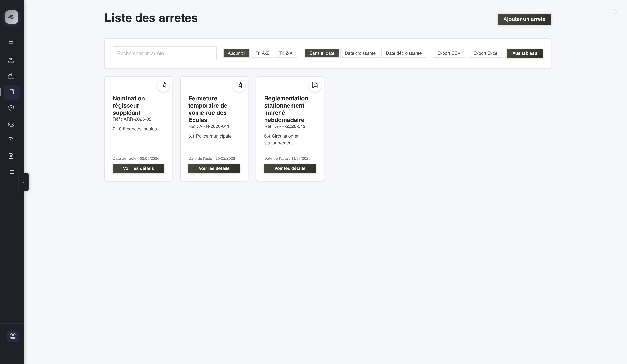This screenshot has height=364, width=627.
Task: Select Sans tri date option
Action: [x=322, y=53]
